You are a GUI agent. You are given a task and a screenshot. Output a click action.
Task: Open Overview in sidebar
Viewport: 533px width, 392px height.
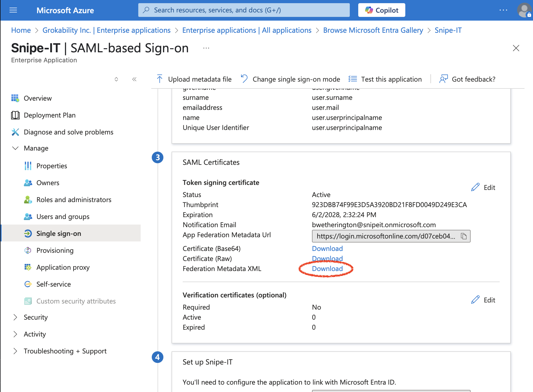pos(38,98)
